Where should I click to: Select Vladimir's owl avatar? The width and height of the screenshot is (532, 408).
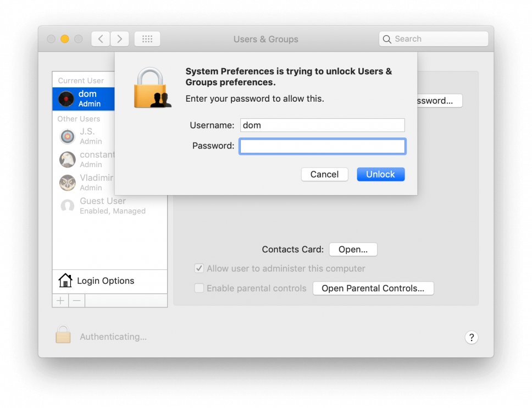67,182
